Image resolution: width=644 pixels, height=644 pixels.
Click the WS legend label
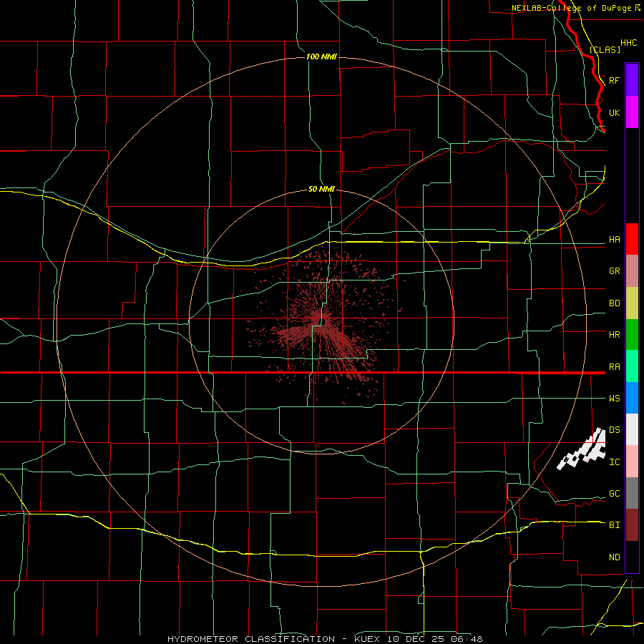click(x=614, y=399)
